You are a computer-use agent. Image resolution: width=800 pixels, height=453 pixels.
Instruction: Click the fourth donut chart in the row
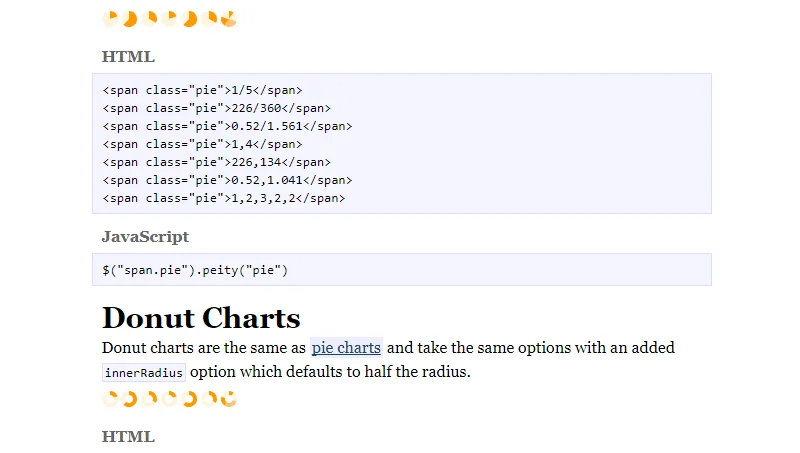(170, 399)
